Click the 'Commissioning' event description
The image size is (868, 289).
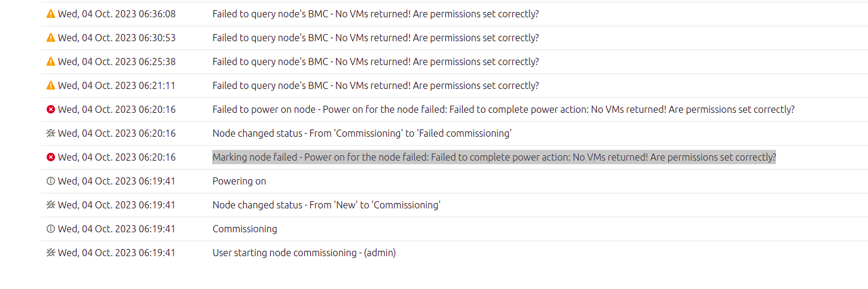coord(244,229)
